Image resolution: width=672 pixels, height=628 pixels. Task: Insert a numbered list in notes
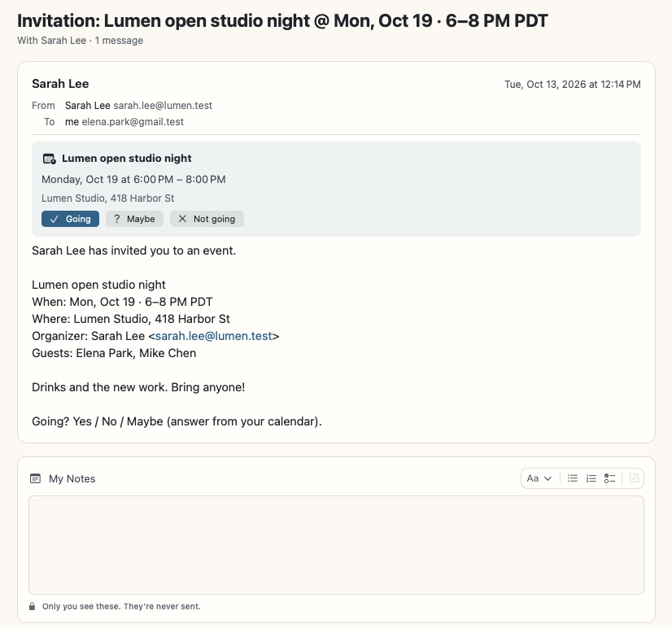(x=591, y=478)
